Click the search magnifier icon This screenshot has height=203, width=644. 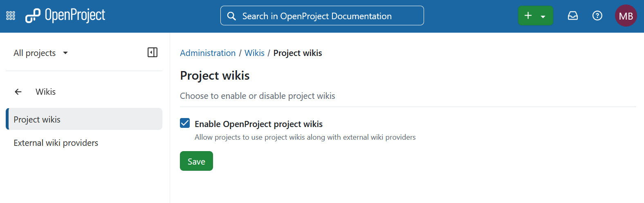[x=231, y=16]
